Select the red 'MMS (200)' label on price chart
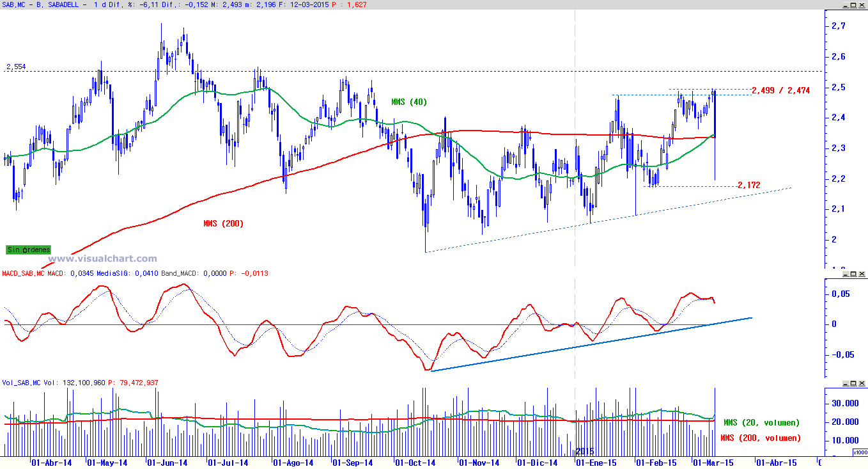Screen dimensions: 868x469 223,223
